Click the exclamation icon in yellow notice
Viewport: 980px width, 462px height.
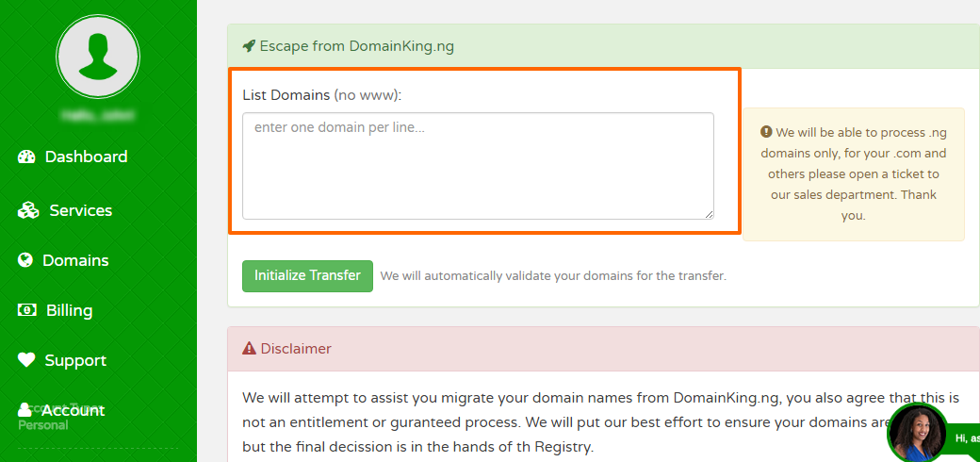click(766, 132)
